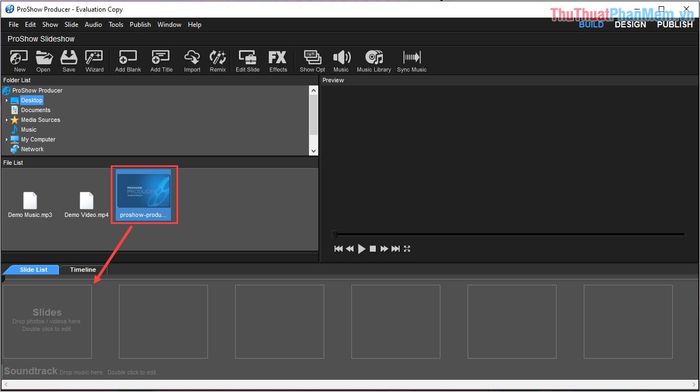Open the Remix tool
This screenshot has height=392, width=700.
(x=217, y=61)
